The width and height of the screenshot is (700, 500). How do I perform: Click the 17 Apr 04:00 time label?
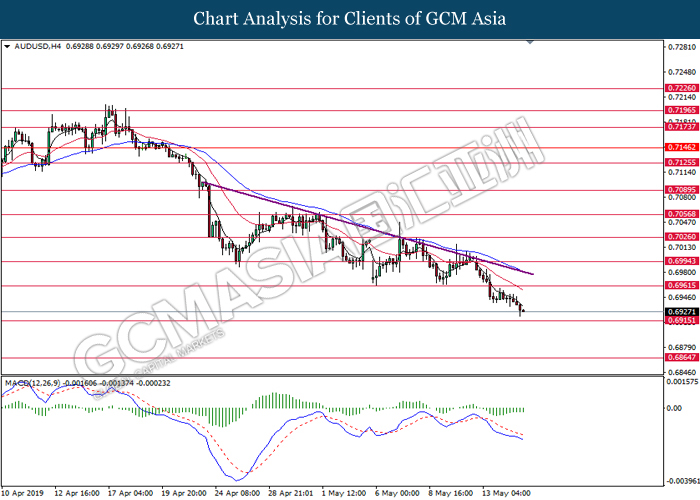pyautogui.click(x=130, y=493)
